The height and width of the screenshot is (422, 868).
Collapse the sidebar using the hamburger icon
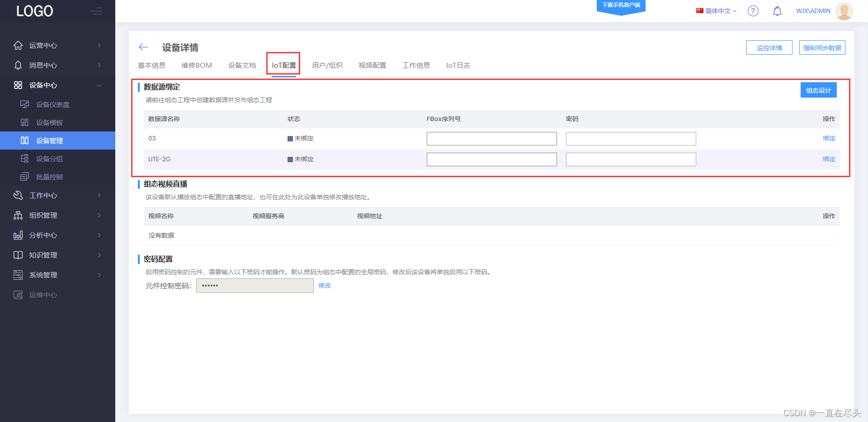click(x=96, y=11)
